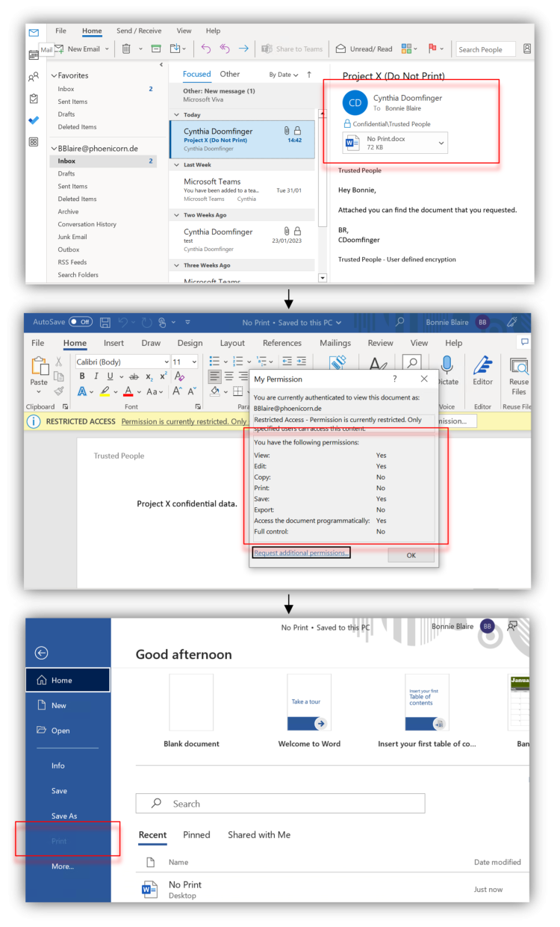Viewport: 560px width, 927px height.
Task: Expand the No Print.docx attachment dropdown
Action: (441, 143)
